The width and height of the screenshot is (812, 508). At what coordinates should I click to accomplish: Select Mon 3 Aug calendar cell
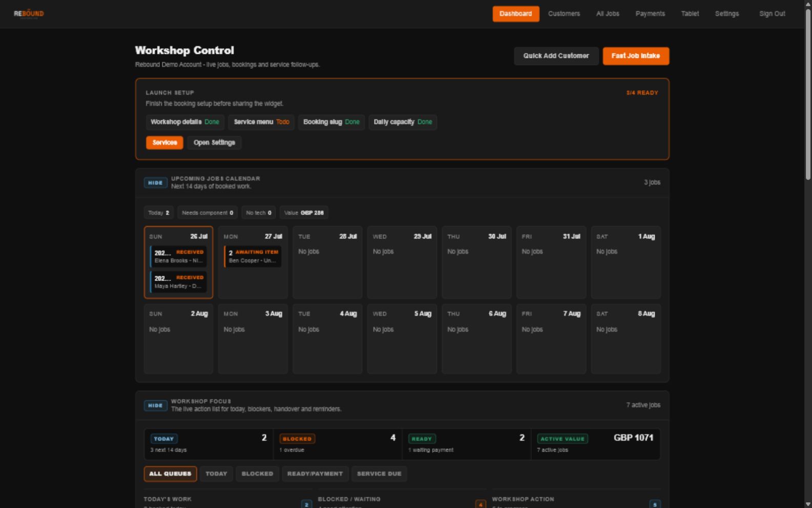click(x=253, y=339)
